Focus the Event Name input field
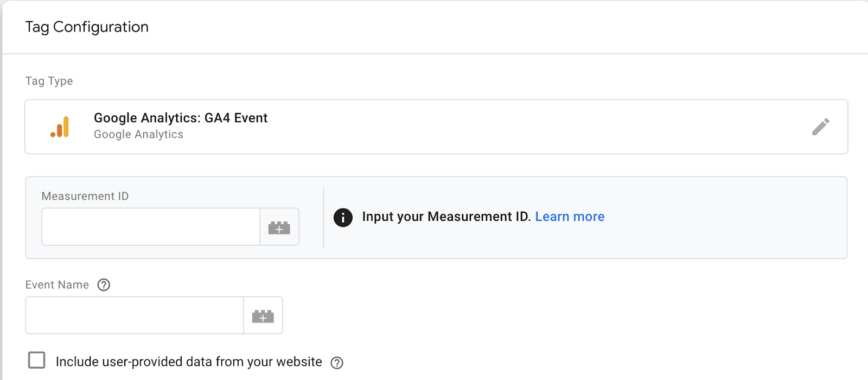This screenshot has width=868, height=380. tap(135, 315)
